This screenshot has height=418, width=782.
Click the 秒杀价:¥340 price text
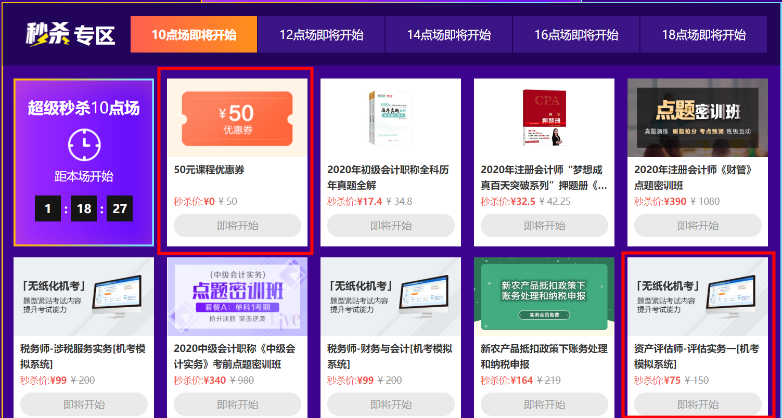tap(200, 380)
